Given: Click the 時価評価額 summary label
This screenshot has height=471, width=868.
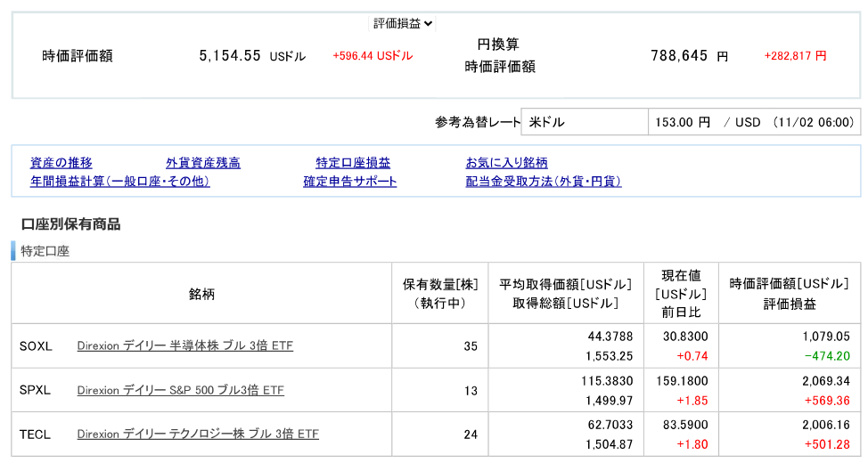Looking at the screenshot, I should point(78,56).
